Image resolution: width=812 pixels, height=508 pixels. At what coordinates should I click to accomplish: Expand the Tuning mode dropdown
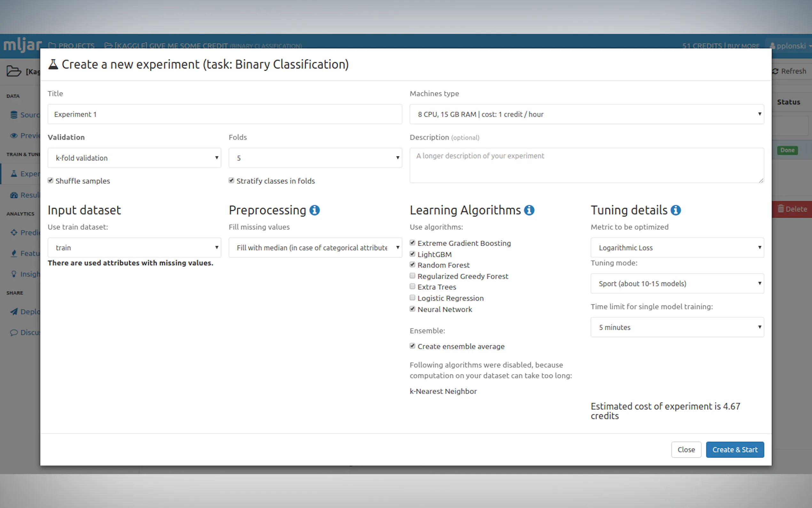677,283
